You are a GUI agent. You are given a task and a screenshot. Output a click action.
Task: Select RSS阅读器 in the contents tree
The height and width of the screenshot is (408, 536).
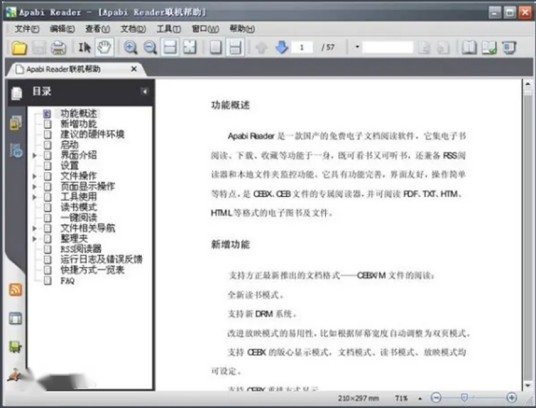point(81,249)
